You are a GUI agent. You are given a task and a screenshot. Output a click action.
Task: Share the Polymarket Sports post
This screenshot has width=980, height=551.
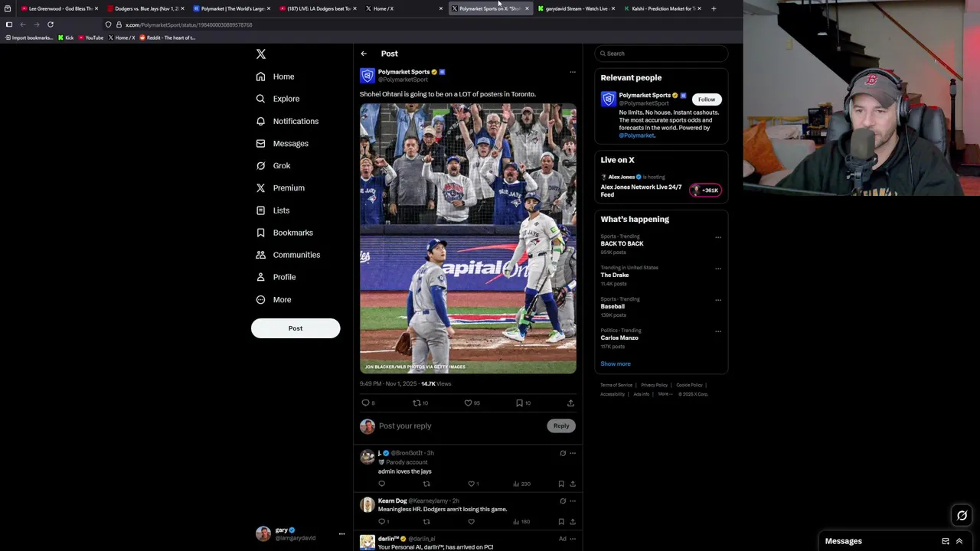pos(570,403)
